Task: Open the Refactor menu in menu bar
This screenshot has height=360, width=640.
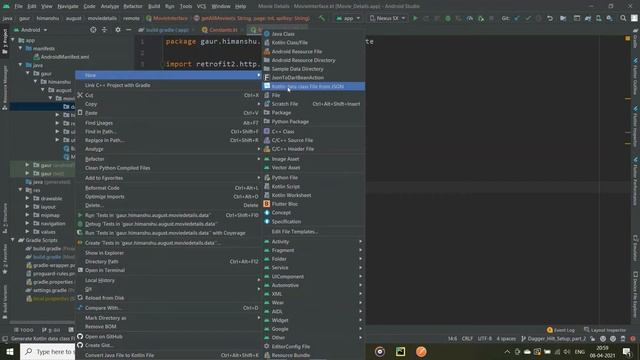Action: [x=133, y=7]
